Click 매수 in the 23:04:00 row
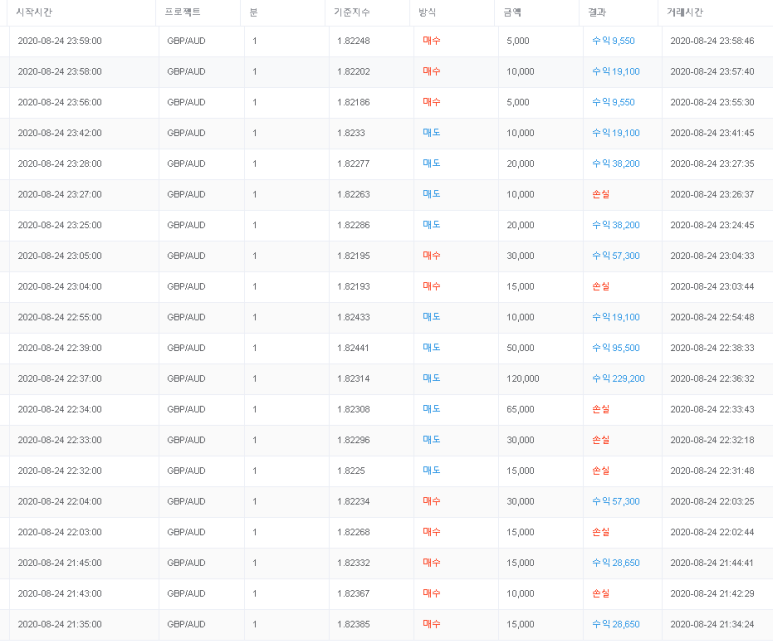 coord(431,286)
